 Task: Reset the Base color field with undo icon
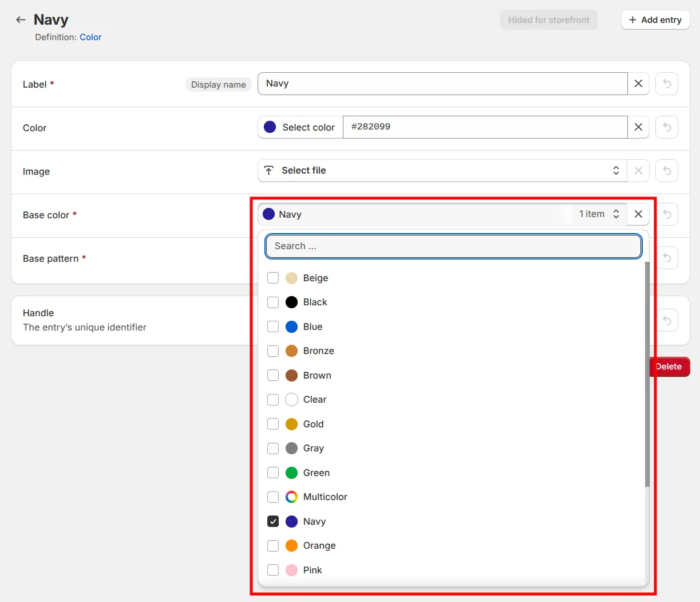coord(667,214)
